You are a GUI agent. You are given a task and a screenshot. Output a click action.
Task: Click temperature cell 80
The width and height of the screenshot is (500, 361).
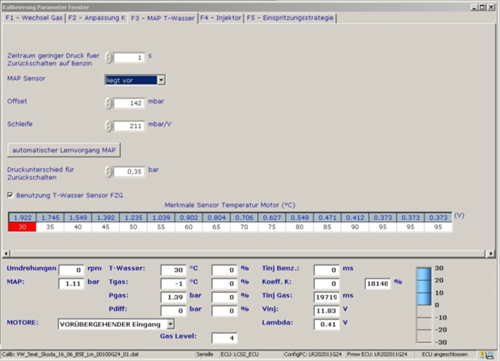pyautogui.click(x=299, y=227)
